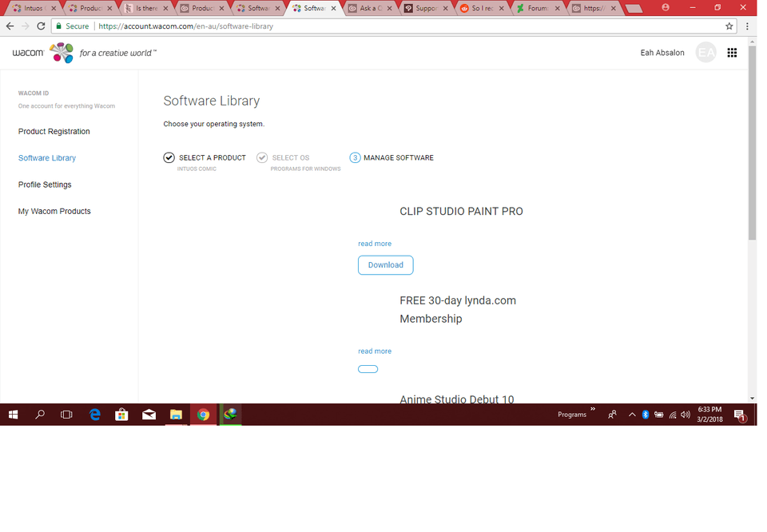Click the browser forward arrow
This screenshot has width=767, height=532.
coord(26,26)
